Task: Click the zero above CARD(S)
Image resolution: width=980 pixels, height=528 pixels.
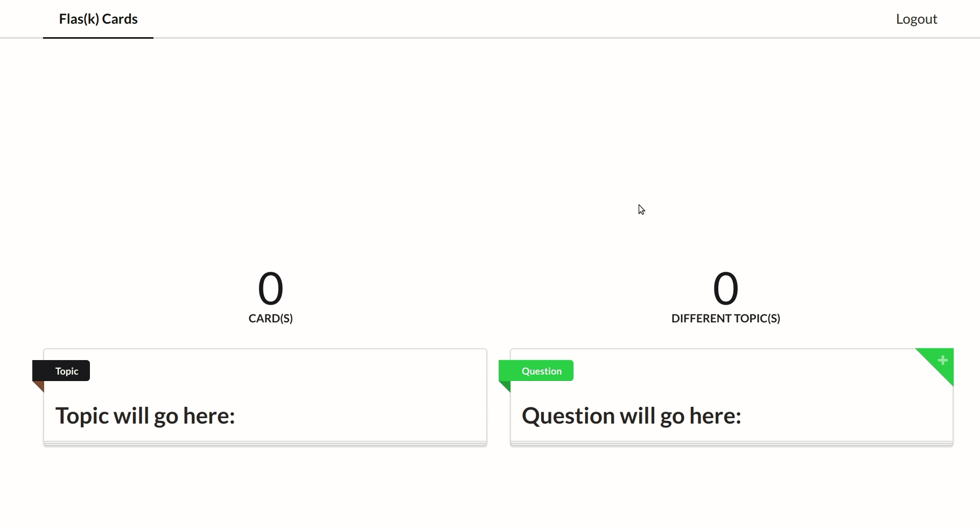Action: [x=270, y=288]
